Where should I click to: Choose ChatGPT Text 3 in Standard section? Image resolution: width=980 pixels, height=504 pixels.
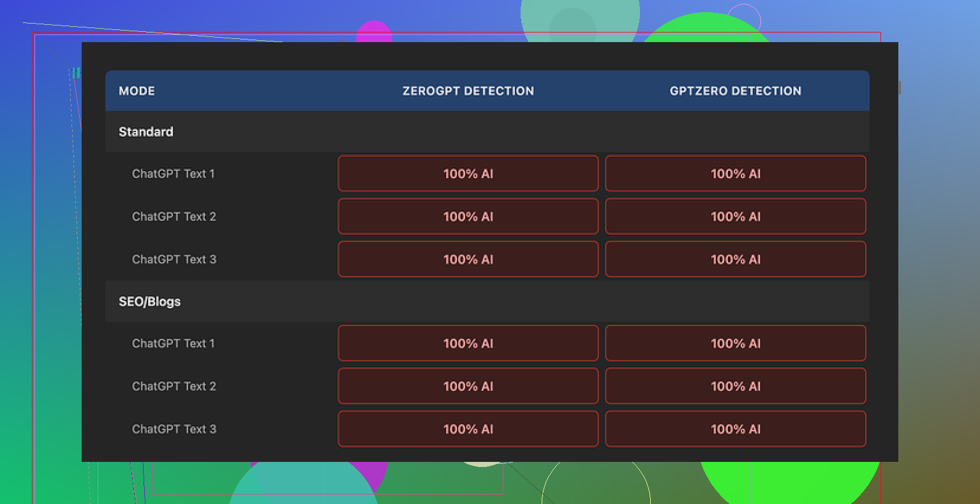[x=174, y=259]
